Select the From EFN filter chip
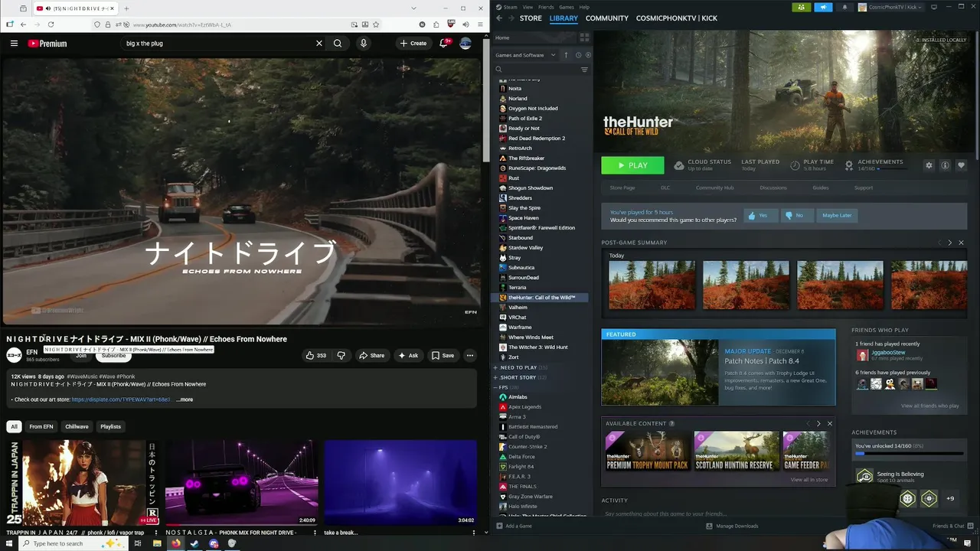980x551 pixels. (41, 426)
